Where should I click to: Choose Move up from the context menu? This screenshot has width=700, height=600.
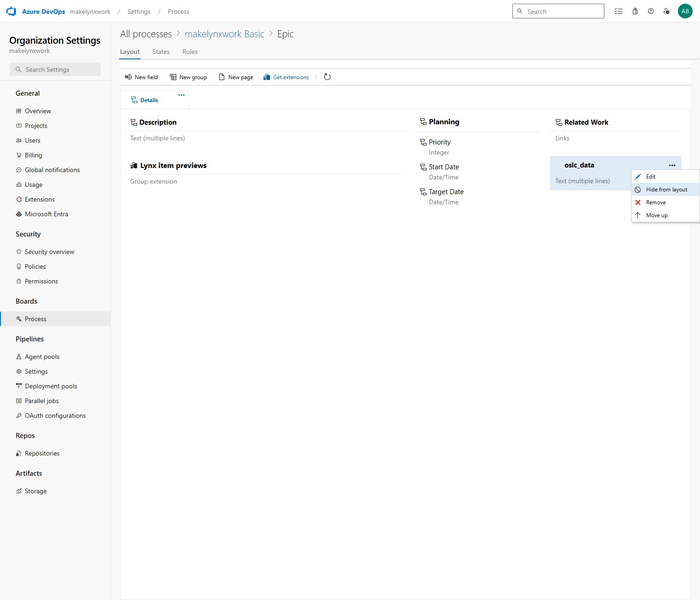click(x=666, y=215)
